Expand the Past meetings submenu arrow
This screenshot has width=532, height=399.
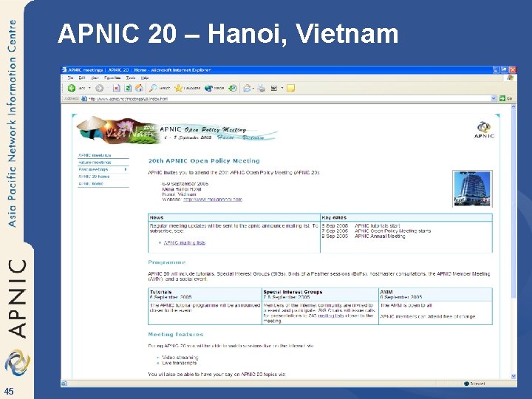click(126, 169)
